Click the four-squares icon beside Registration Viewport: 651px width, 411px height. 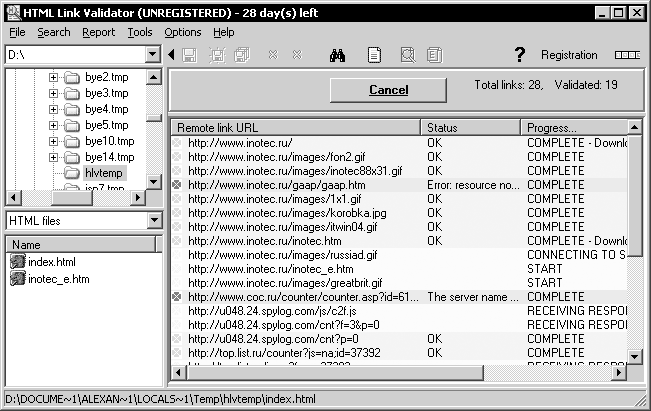tap(627, 55)
